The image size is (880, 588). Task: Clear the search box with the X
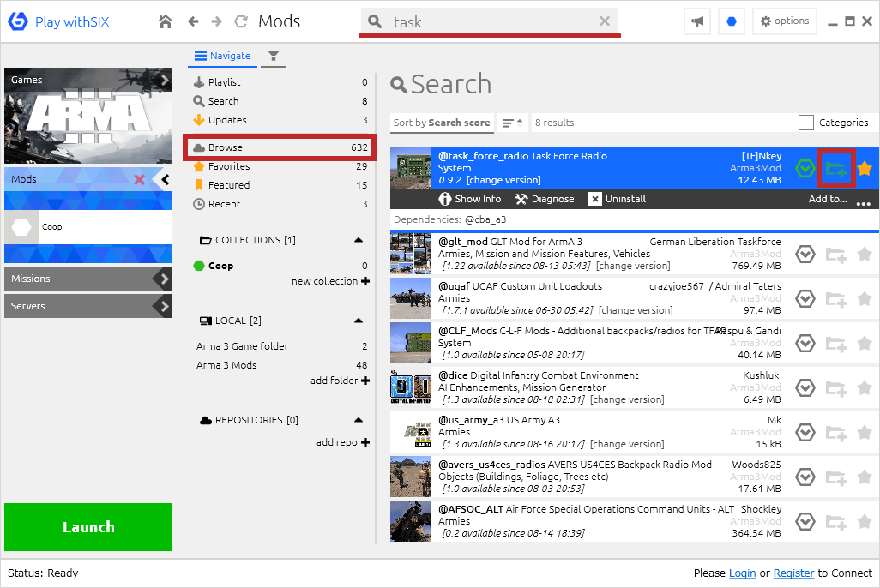(x=605, y=21)
